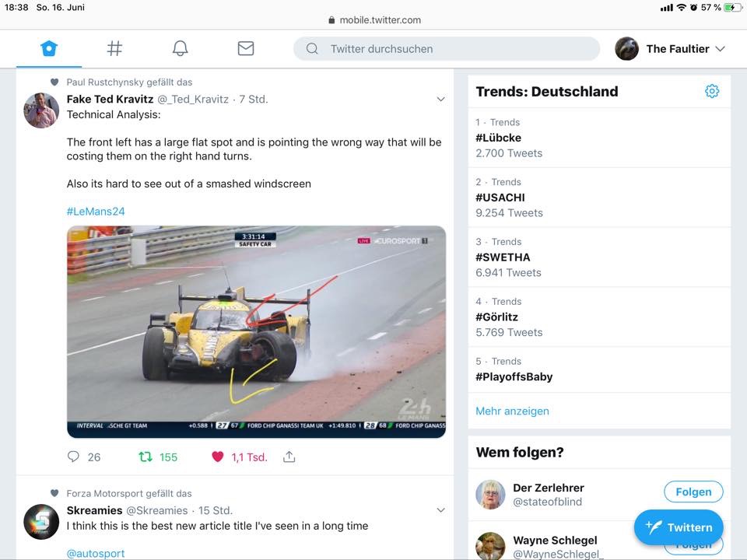The height and width of the screenshot is (560, 747).
Task: Retweet the Ted Kravitz tweet
Action: click(x=146, y=457)
